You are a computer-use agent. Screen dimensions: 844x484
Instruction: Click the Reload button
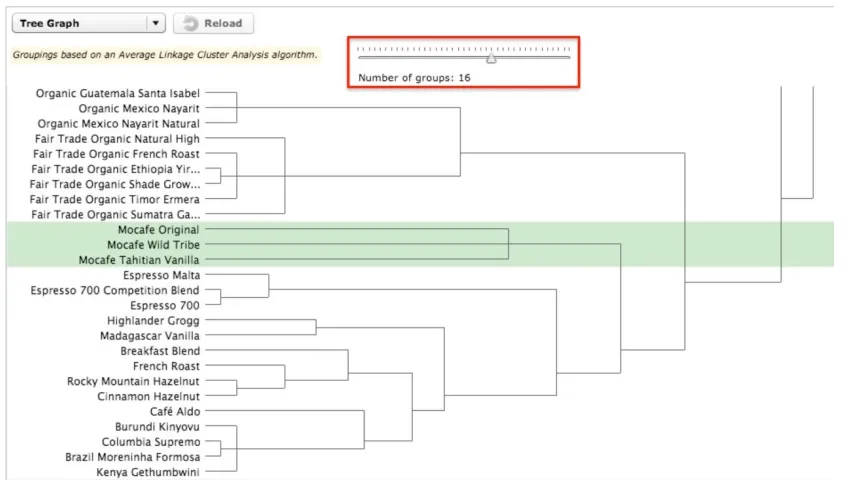click(214, 23)
